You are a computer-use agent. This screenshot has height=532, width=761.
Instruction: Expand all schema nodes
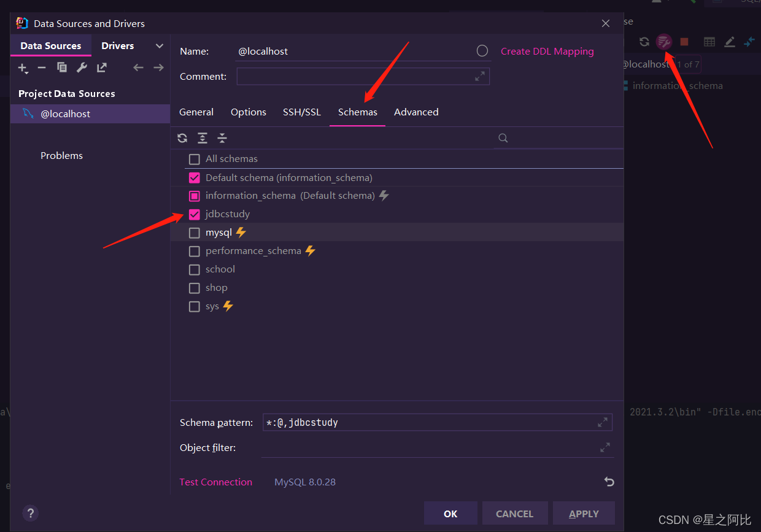tap(203, 138)
